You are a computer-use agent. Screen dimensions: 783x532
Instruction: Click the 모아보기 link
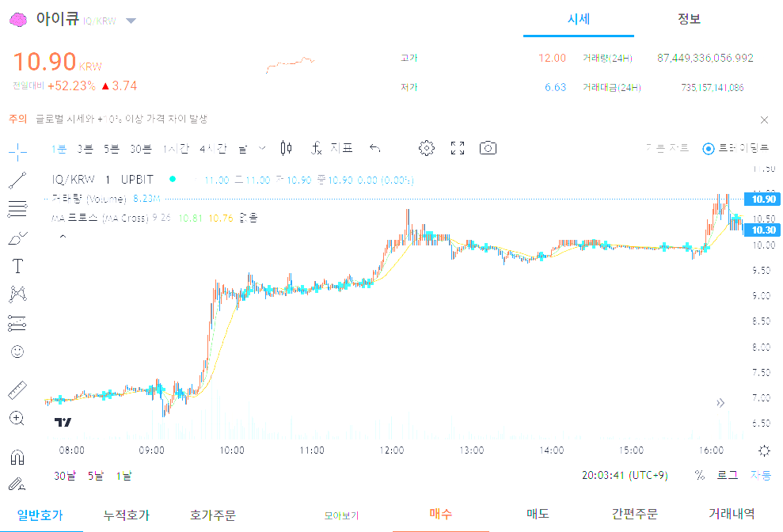pyautogui.click(x=341, y=515)
